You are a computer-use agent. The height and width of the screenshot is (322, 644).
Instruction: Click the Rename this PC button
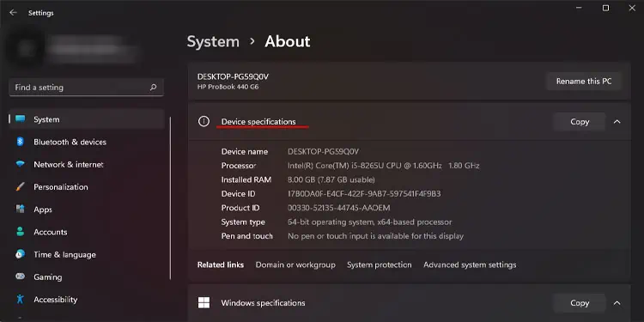click(584, 82)
